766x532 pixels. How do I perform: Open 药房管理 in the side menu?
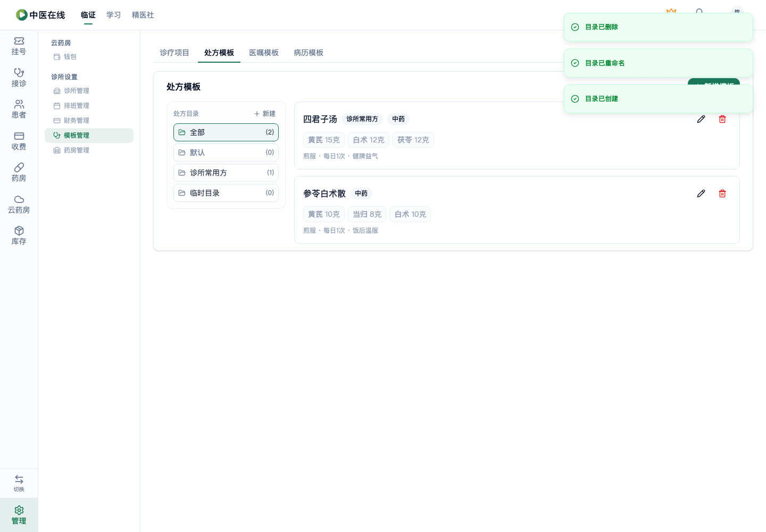(89, 150)
